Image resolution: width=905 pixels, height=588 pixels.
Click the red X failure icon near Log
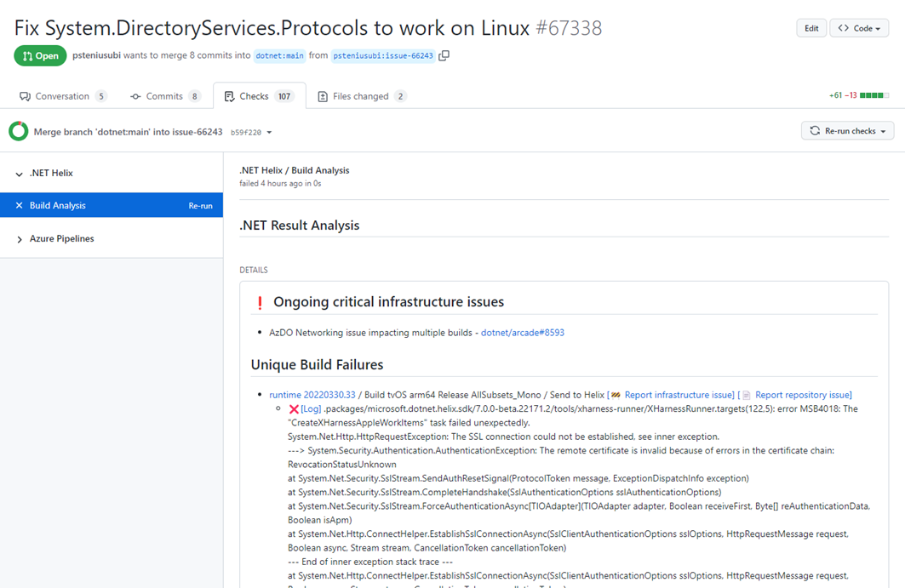click(294, 409)
